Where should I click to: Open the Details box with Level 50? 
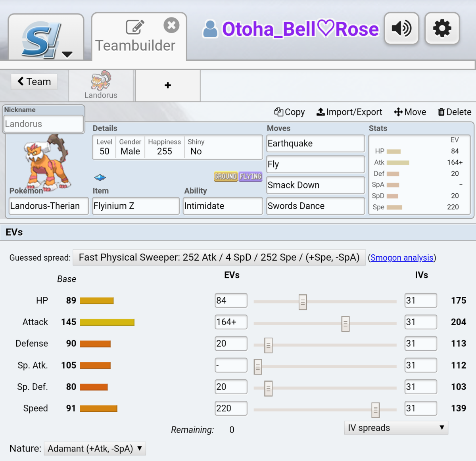point(177,147)
